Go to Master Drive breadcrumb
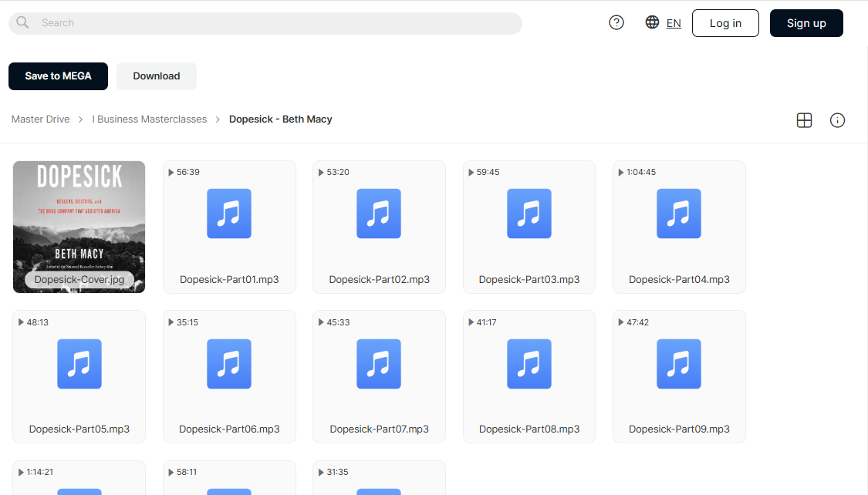 click(x=40, y=120)
